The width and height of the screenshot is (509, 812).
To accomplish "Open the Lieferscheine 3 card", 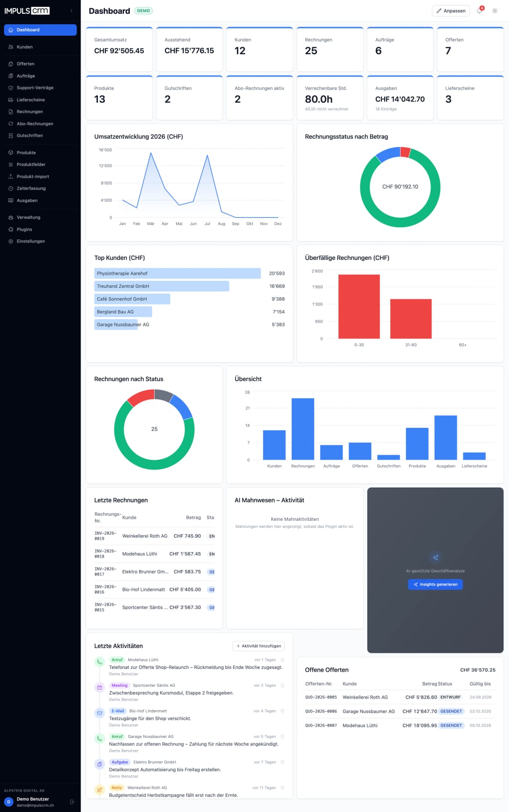I will point(470,98).
